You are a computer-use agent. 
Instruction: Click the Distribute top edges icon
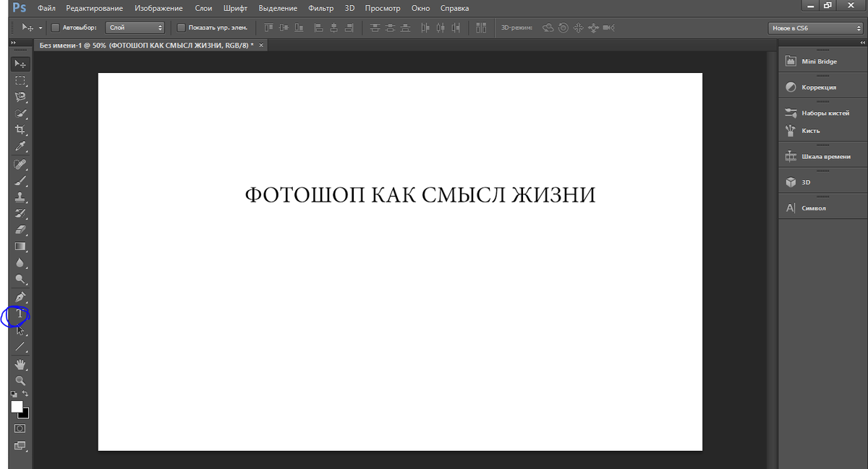(x=375, y=27)
